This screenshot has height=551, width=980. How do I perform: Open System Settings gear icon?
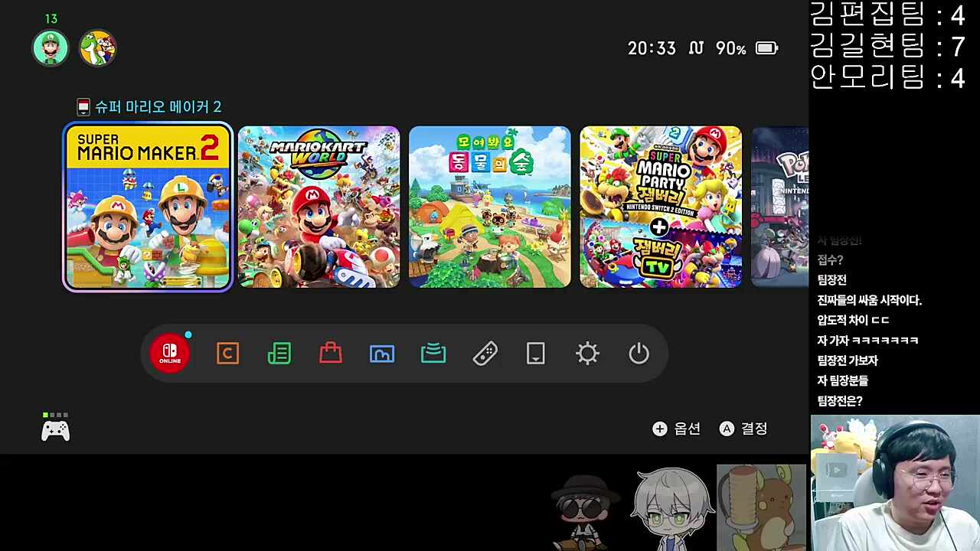tap(587, 354)
